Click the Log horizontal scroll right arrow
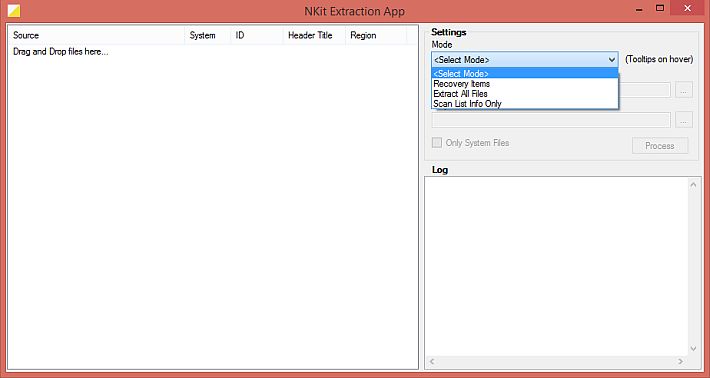The width and height of the screenshot is (710, 378). click(680, 361)
